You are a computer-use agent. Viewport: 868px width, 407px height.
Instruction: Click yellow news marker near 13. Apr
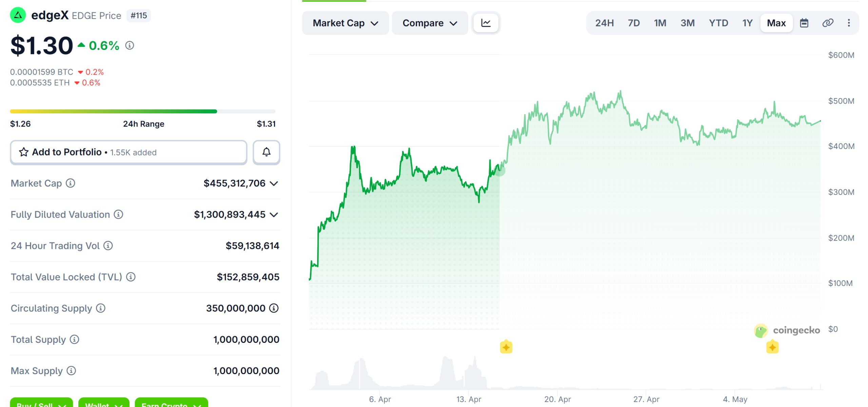click(506, 347)
